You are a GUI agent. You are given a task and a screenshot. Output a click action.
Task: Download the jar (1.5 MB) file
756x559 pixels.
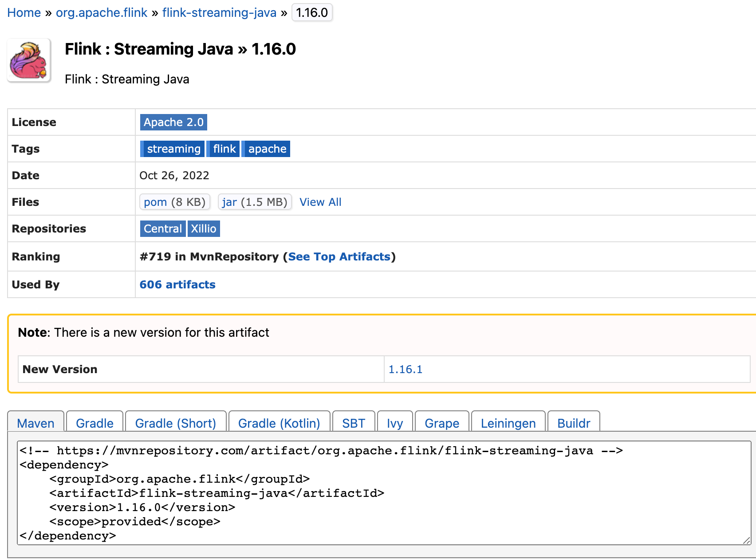click(255, 202)
